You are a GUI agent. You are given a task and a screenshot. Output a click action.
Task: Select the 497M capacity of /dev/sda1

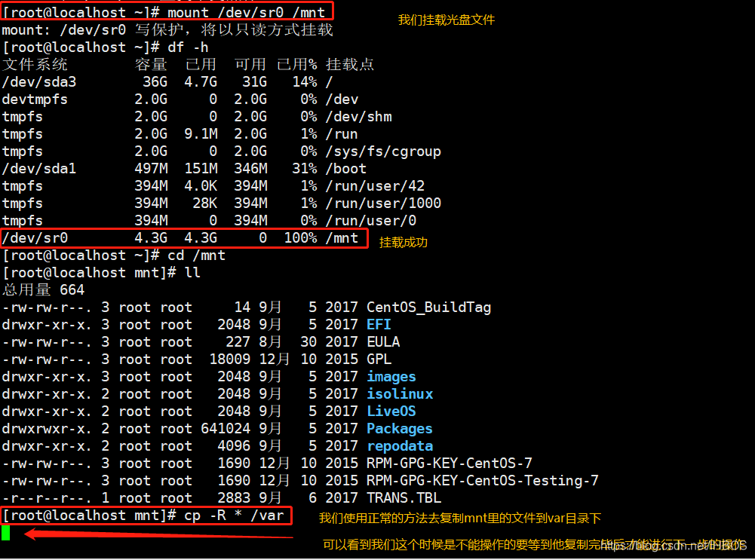click(151, 168)
